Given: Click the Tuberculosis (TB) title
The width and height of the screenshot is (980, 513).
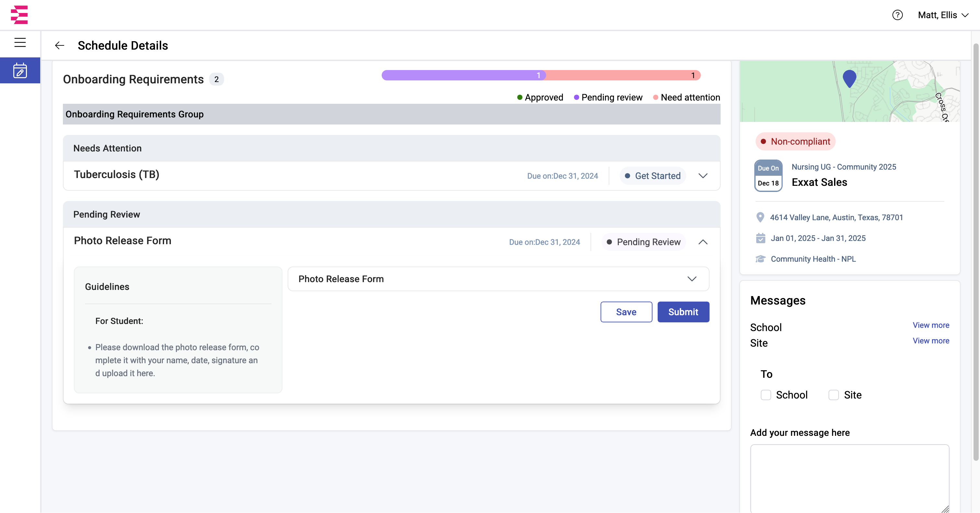Looking at the screenshot, I should pyautogui.click(x=116, y=174).
